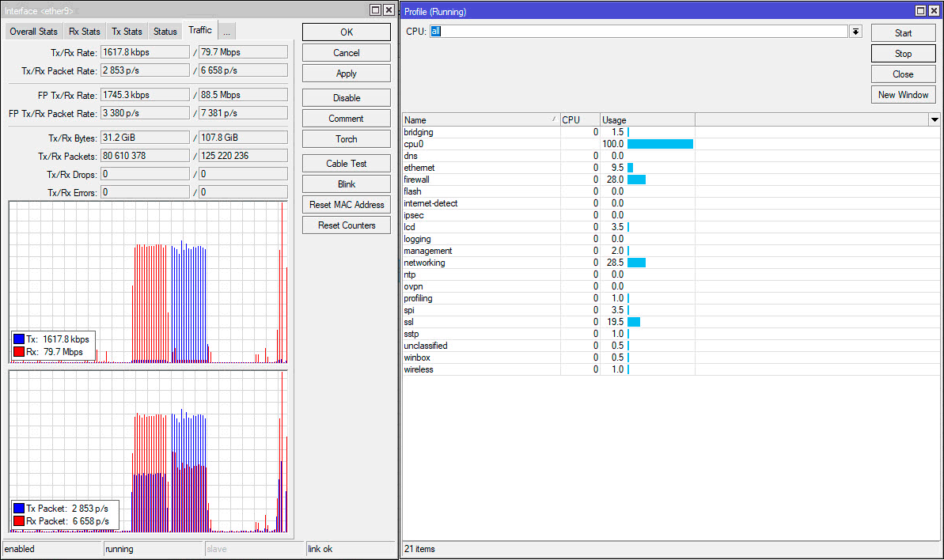Click the blue Tx legend swatch
This screenshot has height=560, width=944.
tap(18, 339)
